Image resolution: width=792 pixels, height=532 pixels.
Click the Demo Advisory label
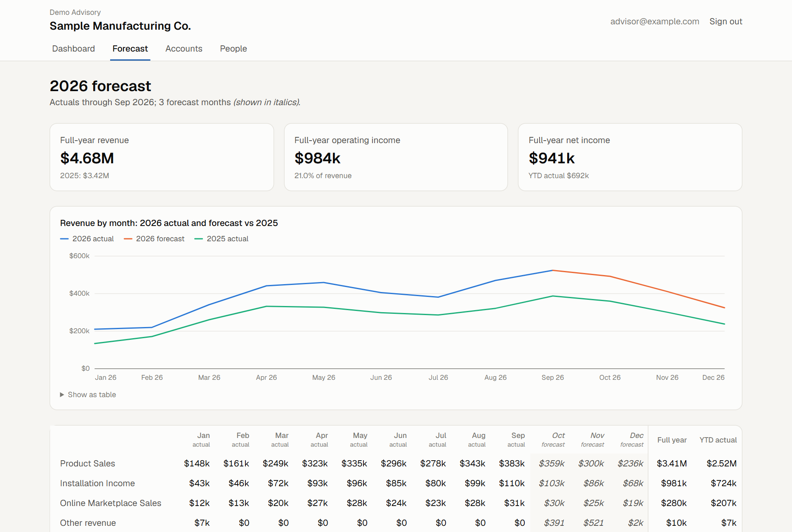[75, 12]
